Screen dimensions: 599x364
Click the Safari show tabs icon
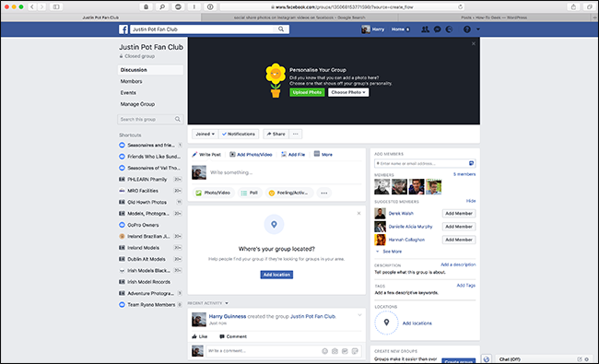590,6
